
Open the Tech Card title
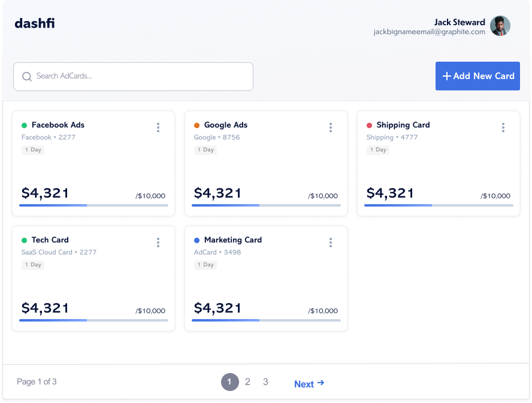50,240
